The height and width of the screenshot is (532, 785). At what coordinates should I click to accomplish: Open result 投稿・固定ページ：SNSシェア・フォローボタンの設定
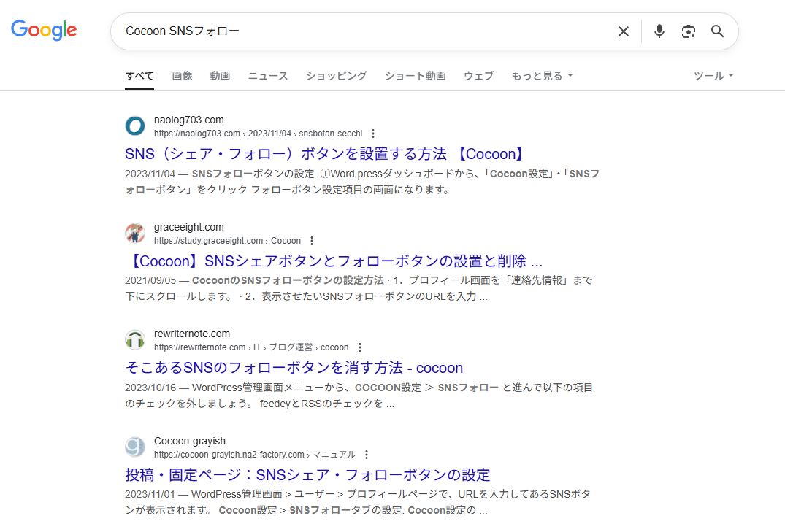tap(307, 474)
